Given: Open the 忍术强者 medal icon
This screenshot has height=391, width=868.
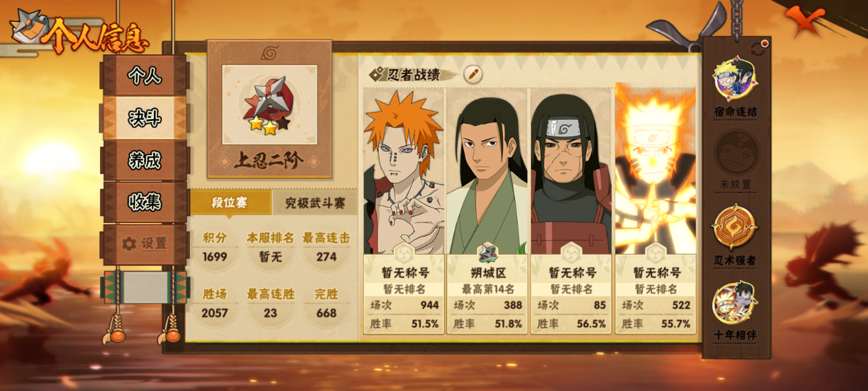Looking at the screenshot, I should click(735, 226).
